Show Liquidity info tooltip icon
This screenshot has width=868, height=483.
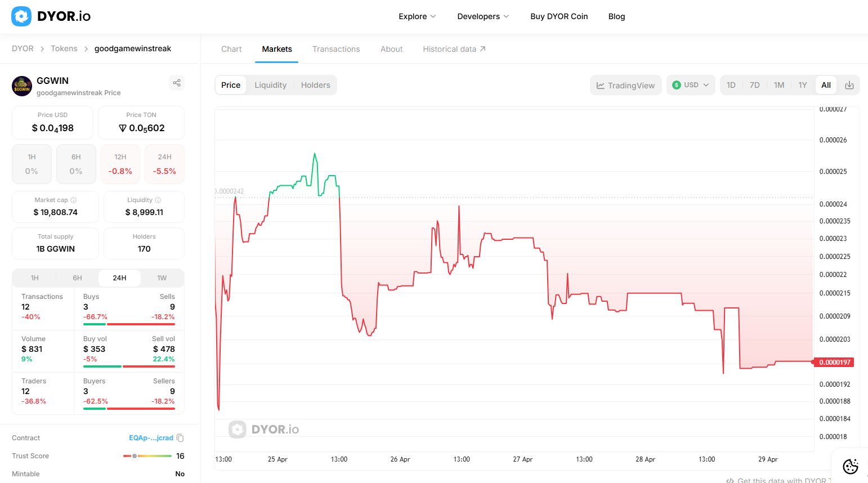pyautogui.click(x=158, y=200)
